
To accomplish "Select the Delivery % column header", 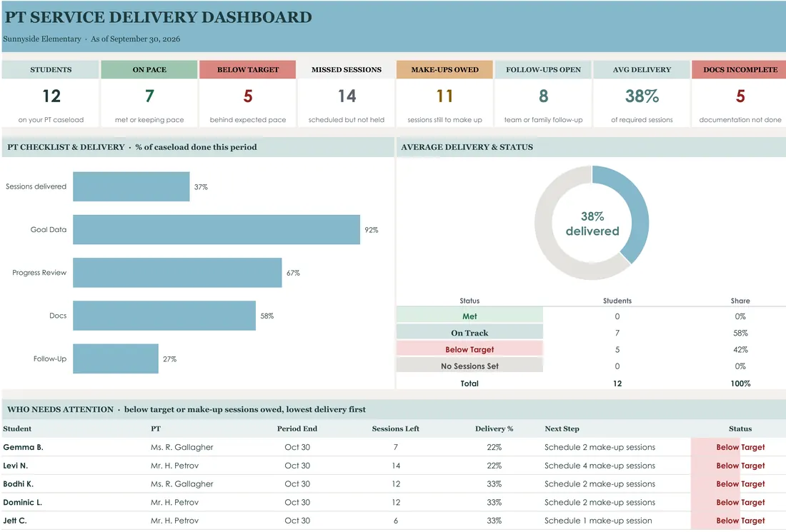I will tap(494, 428).
